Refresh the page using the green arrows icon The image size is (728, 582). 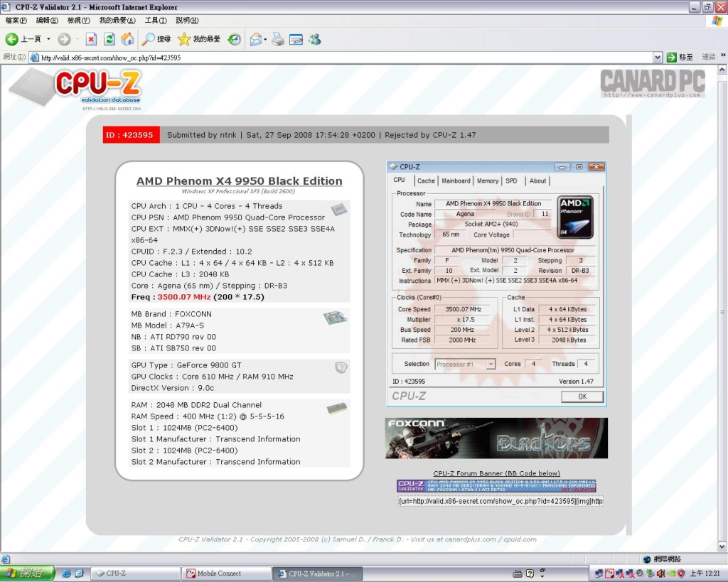point(109,39)
